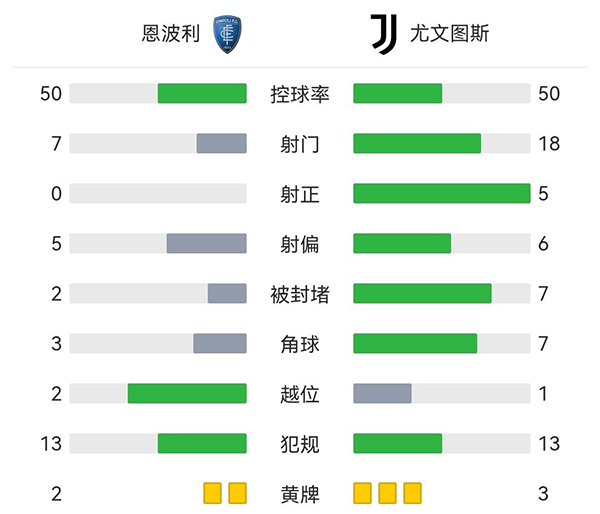The width and height of the screenshot is (600, 514).
Task: Click Juventus's first yellow card icon
Action: click(362, 493)
